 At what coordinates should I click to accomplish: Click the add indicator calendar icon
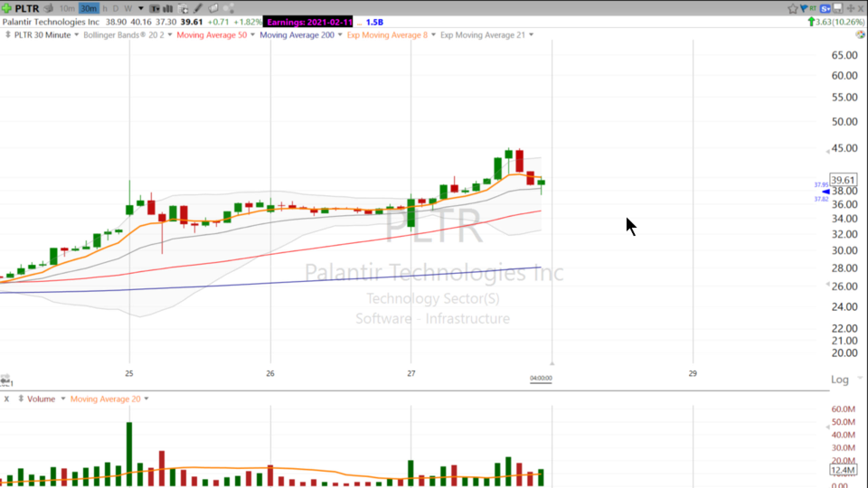[183, 9]
